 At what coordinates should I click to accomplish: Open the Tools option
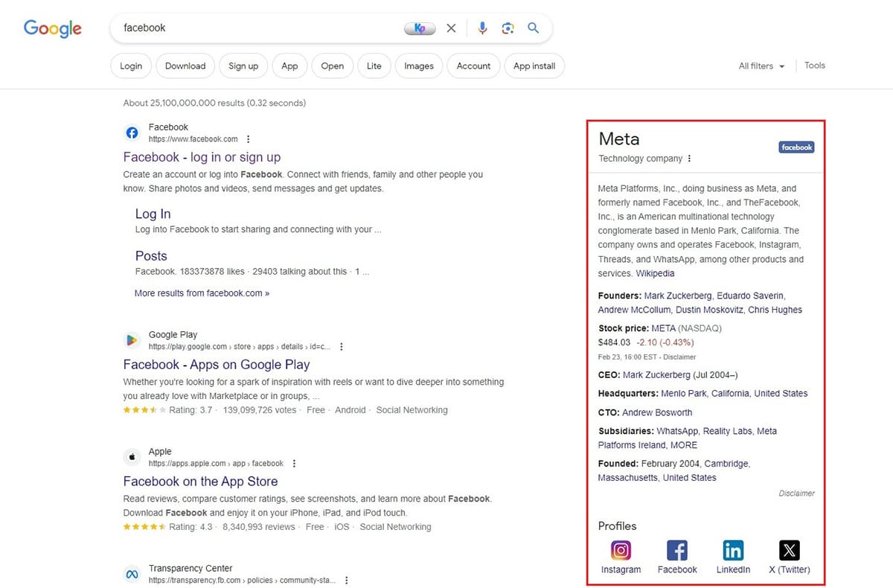click(x=815, y=65)
